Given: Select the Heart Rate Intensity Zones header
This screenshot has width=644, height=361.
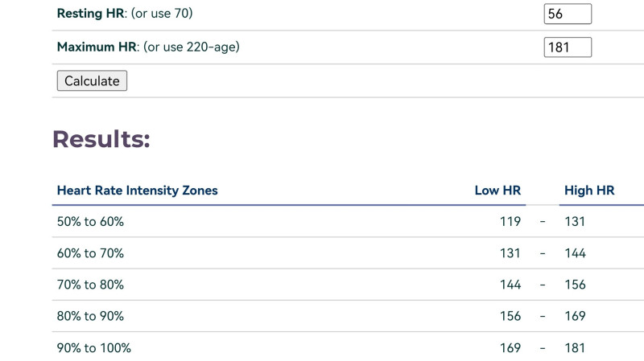Looking at the screenshot, I should pyautogui.click(x=137, y=191).
